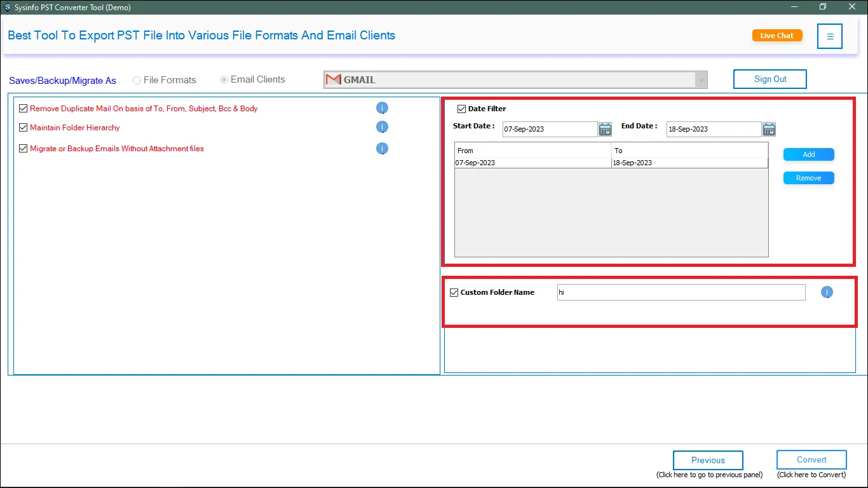Open the hamburger menu icon
The height and width of the screenshot is (488, 868).
(830, 36)
